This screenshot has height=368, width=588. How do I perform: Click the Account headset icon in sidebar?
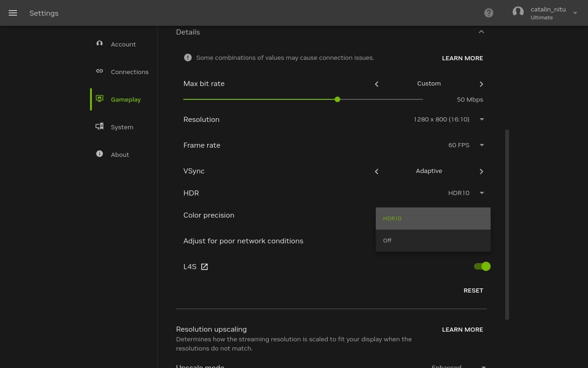(x=100, y=44)
